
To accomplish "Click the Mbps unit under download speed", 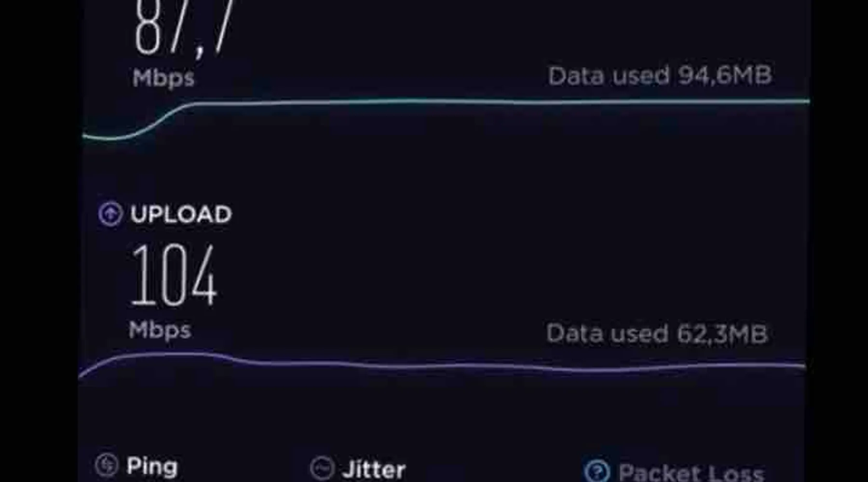I will pos(163,78).
